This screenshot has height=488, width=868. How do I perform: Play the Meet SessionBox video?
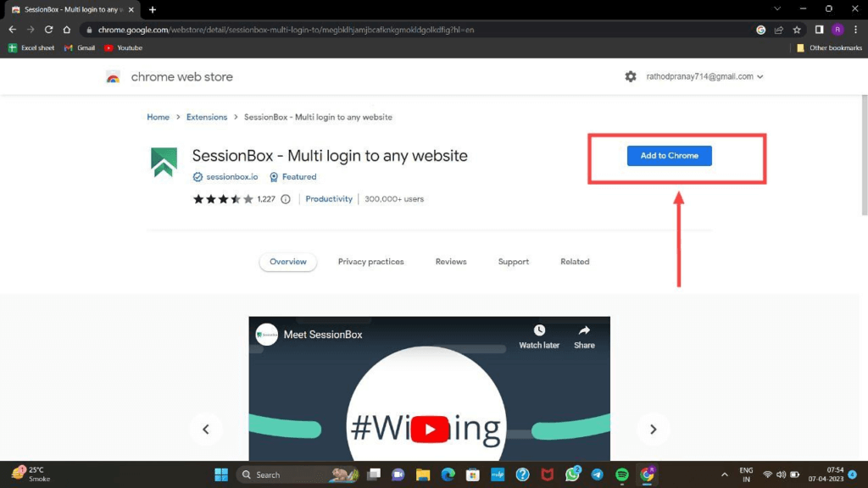click(430, 430)
